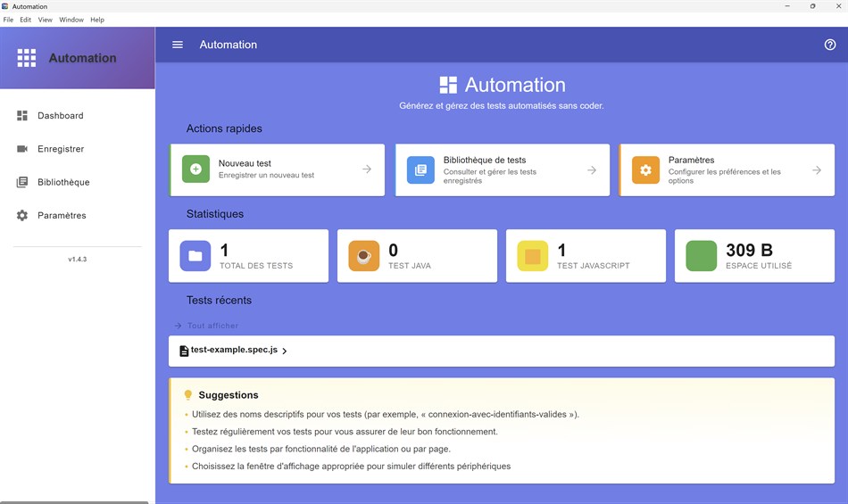Viewport: 848px width, 504px height.
Task: Click the folder icon in Total des tests
Action: click(195, 255)
